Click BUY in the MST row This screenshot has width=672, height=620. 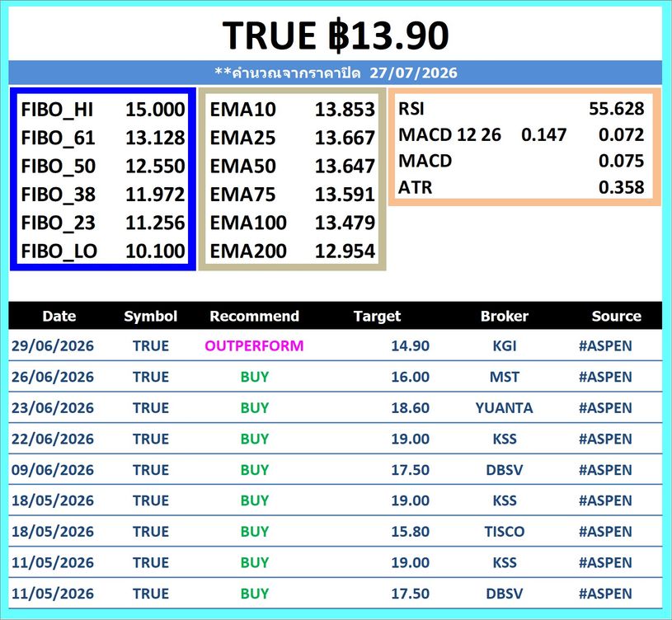pyautogui.click(x=255, y=377)
